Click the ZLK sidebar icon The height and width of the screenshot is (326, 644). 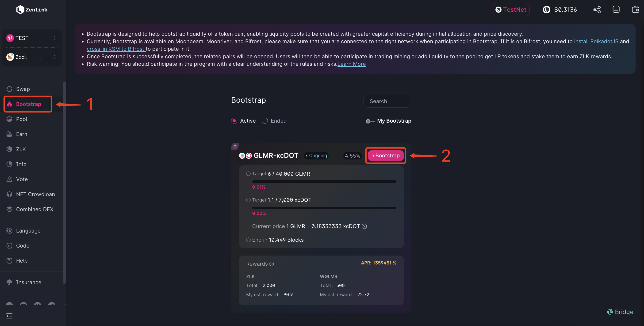coord(9,149)
